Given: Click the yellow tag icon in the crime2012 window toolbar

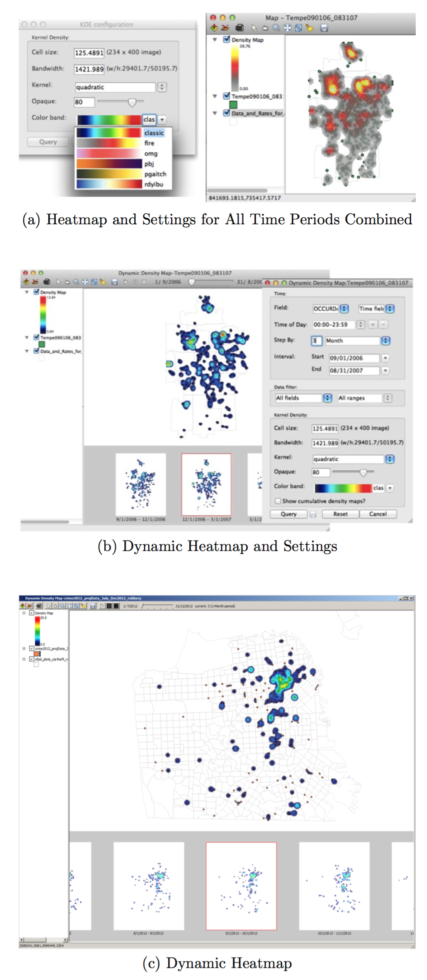Looking at the screenshot, I should tap(84, 606).
